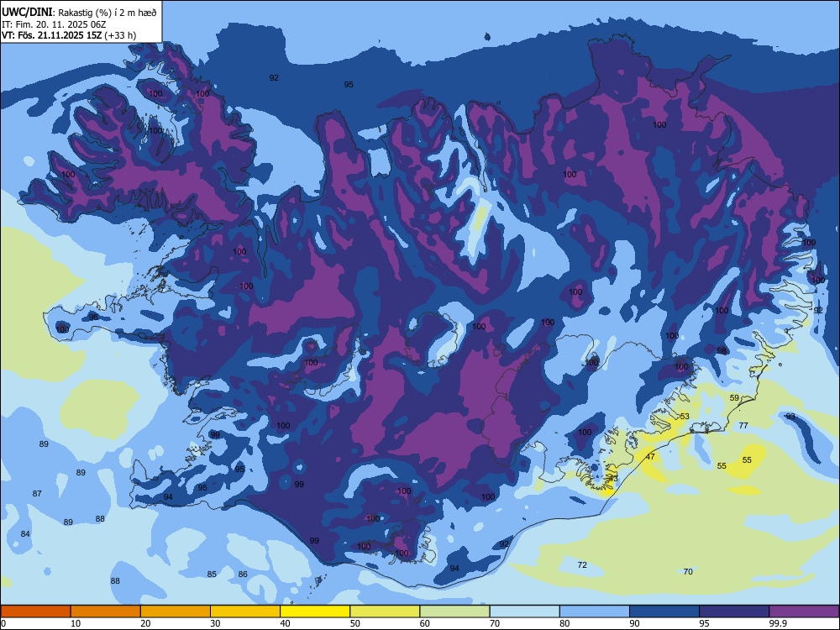Click the humidity value '77' on the map

[x=743, y=425]
